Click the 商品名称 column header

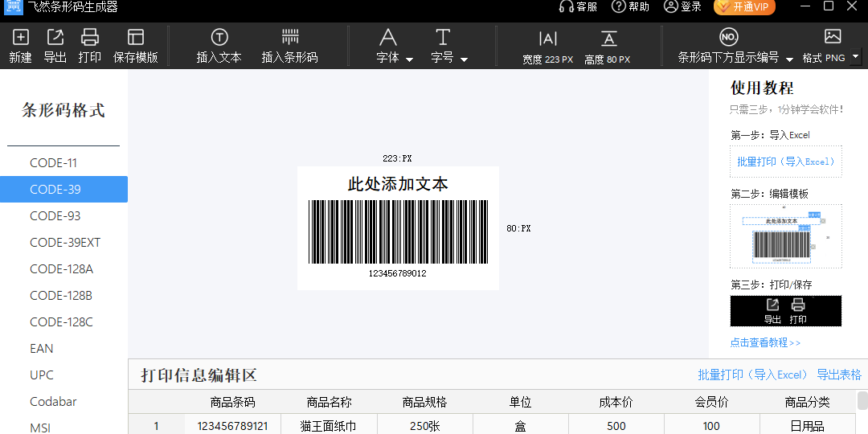pos(329,403)
